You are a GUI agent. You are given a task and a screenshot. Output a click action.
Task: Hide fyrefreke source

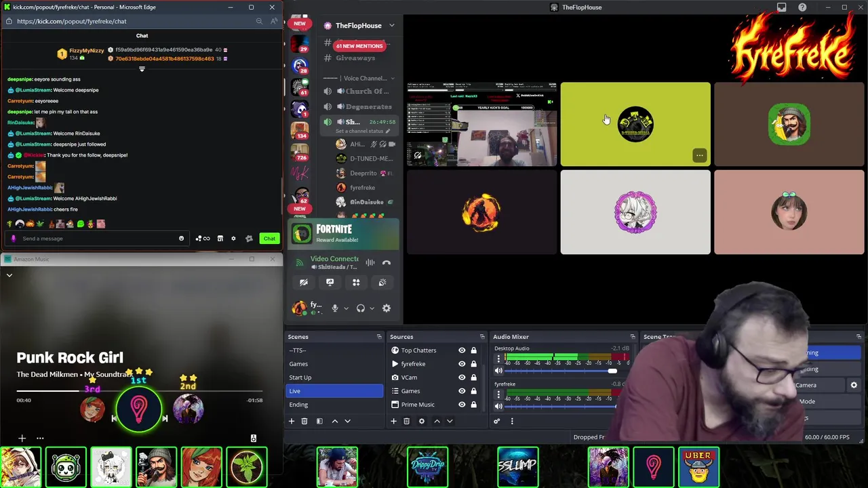(462, 364)
